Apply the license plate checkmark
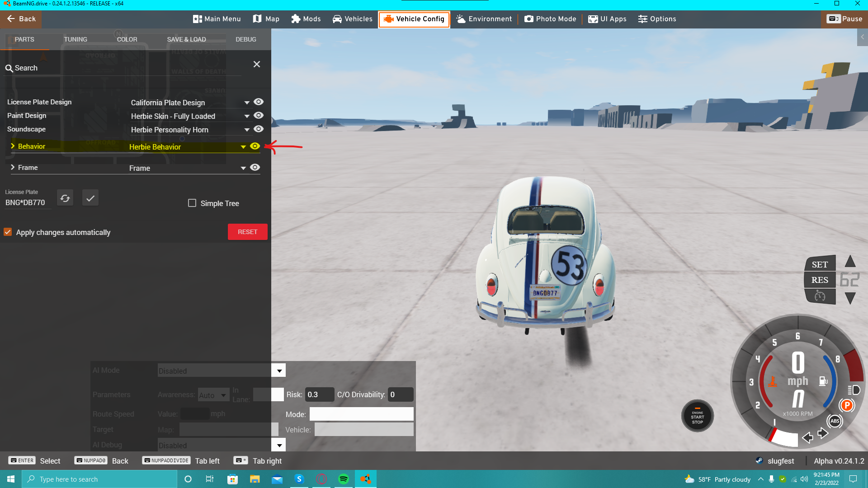 90,198
